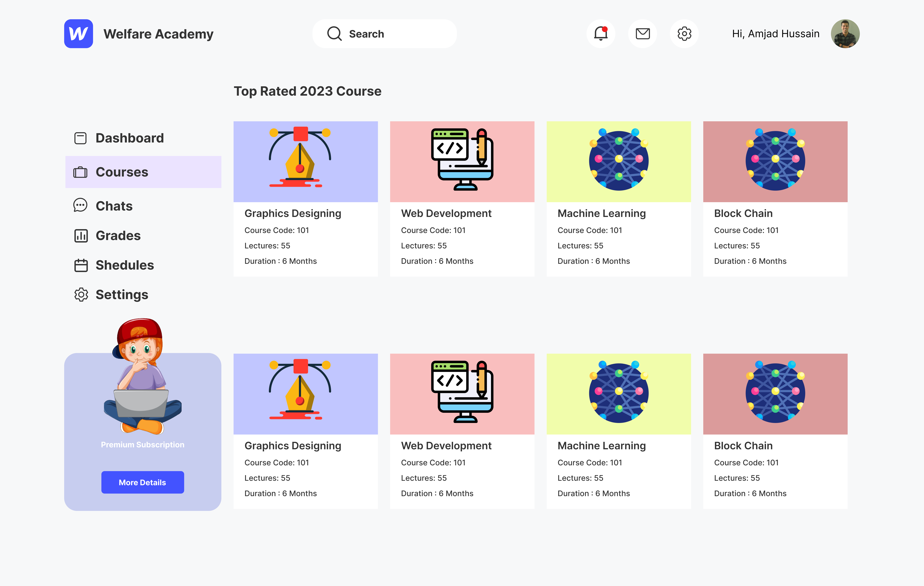Open Shedules page

tap(125, 265)
